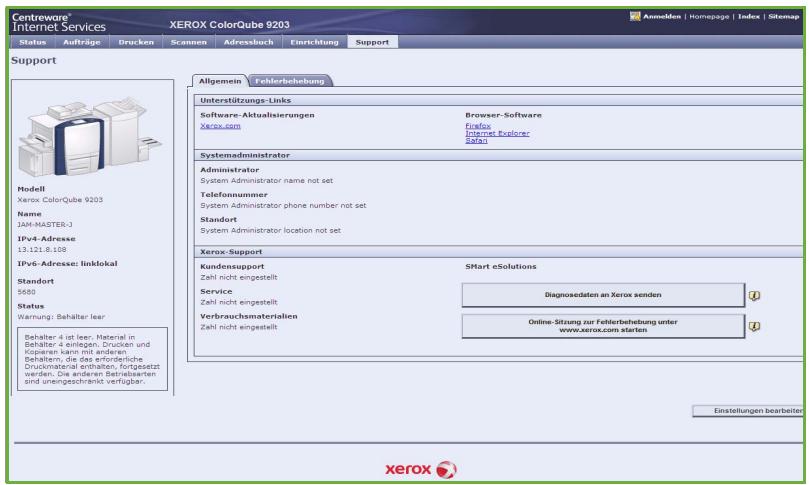Open the Firefox browser link
This screenshot has width=809, height=485.
(x=478, y=126)
